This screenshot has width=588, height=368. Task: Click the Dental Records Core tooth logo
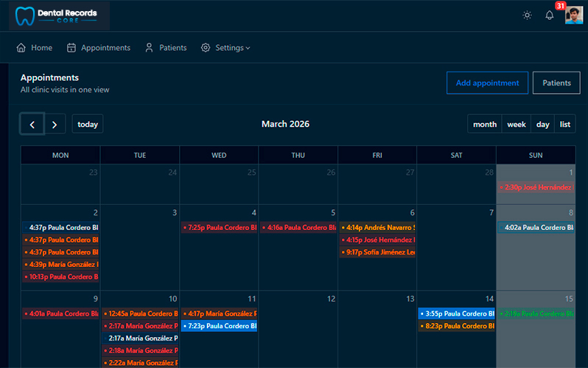25,15
